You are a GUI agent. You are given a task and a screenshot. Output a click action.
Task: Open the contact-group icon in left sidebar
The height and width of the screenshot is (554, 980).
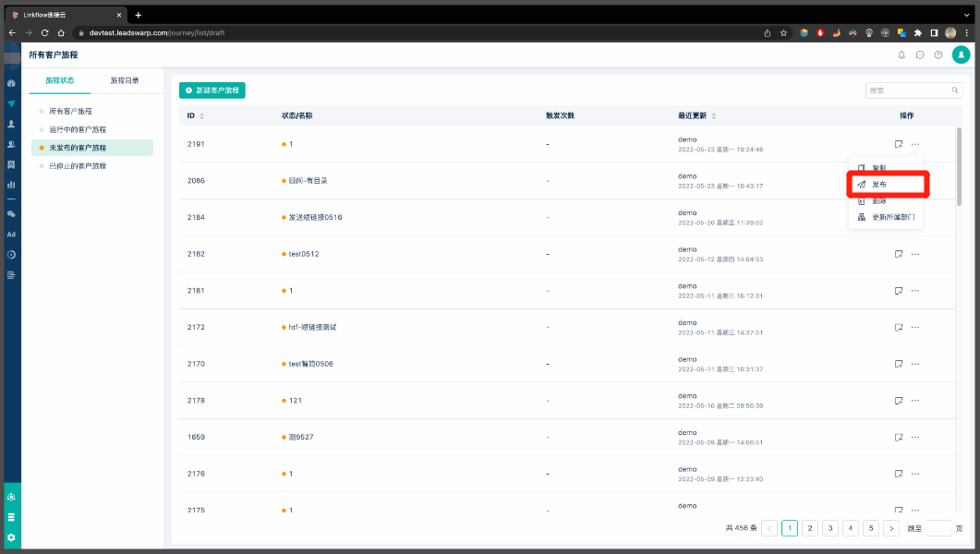[x=11, y=144]
